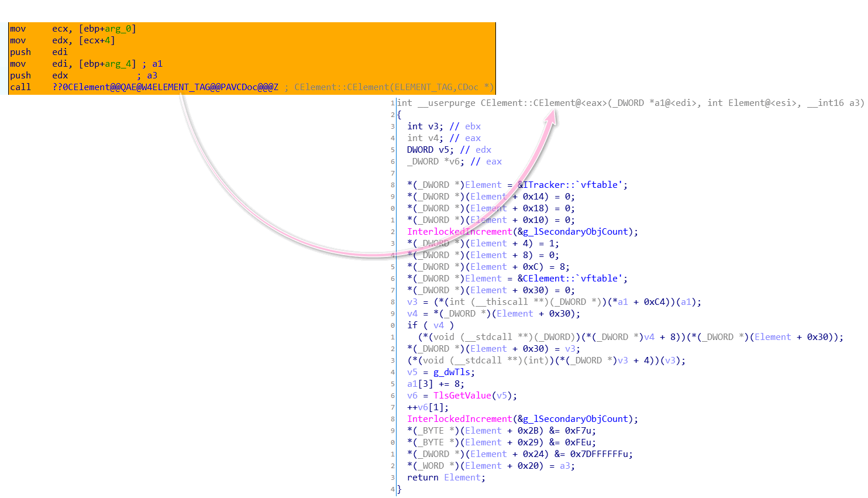Click the return Element statement
The width and height of the screenshot is (868, 498).
446,478
